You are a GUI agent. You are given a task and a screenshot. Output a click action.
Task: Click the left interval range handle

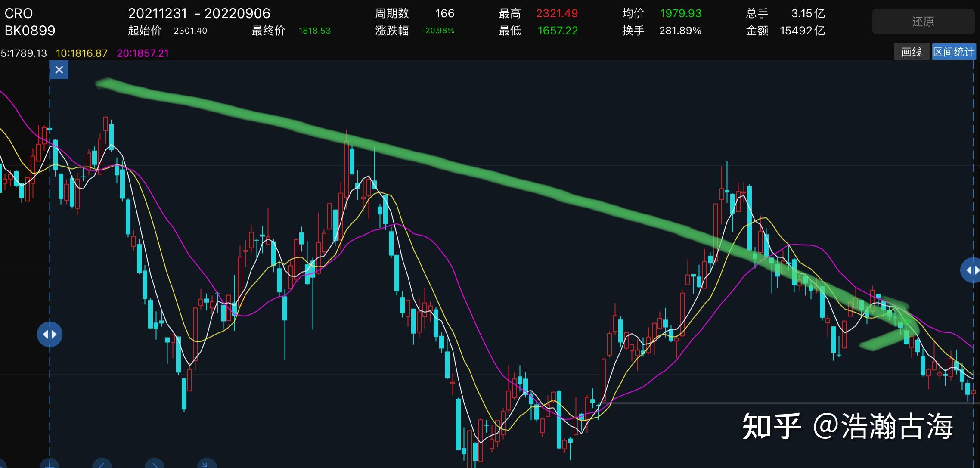[x=50, y=335]
